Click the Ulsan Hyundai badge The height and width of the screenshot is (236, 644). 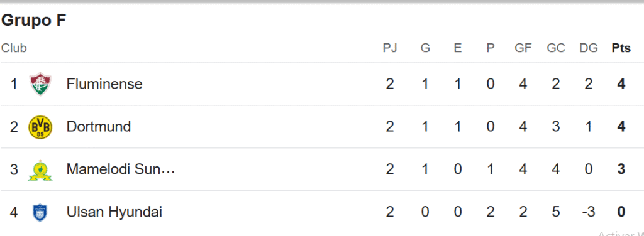pos(40,212)
